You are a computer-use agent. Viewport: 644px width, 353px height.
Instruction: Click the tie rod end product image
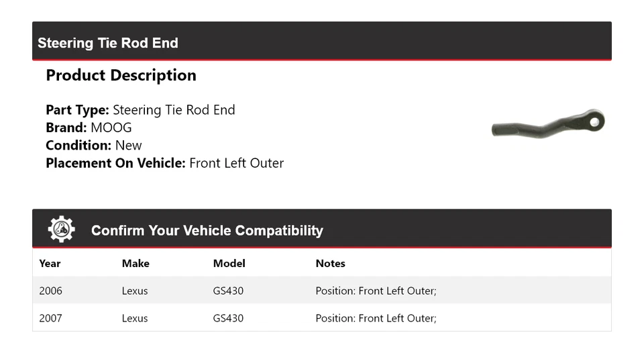coord(548,124)
